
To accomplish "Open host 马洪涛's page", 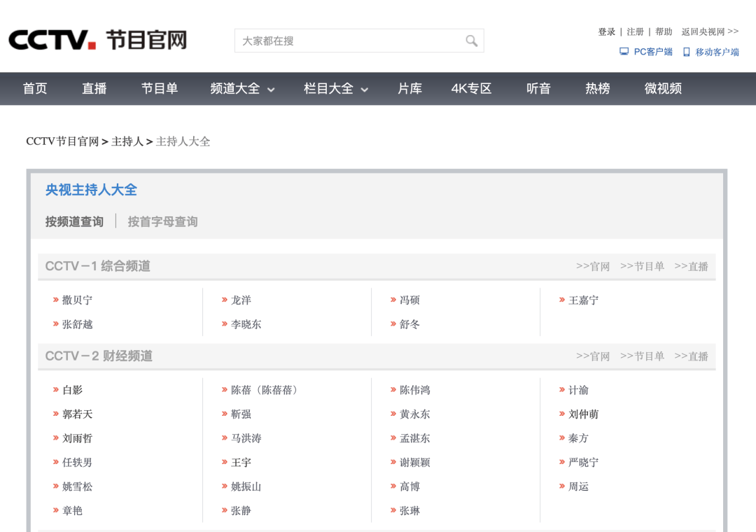I will pos(246,438).
